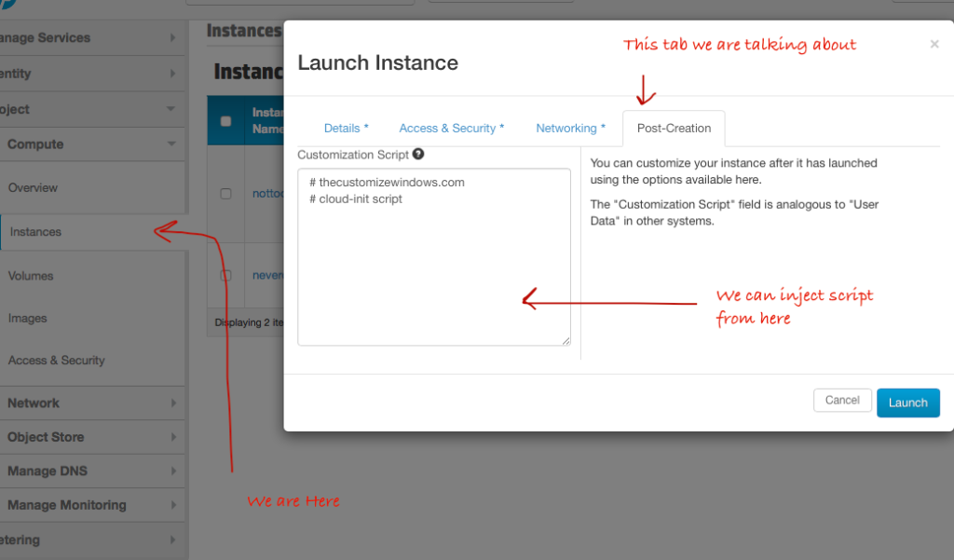The height and width of the screenshot is (560, 954).
Task: Open the Networking tab
Action: (x=571, y=129)
